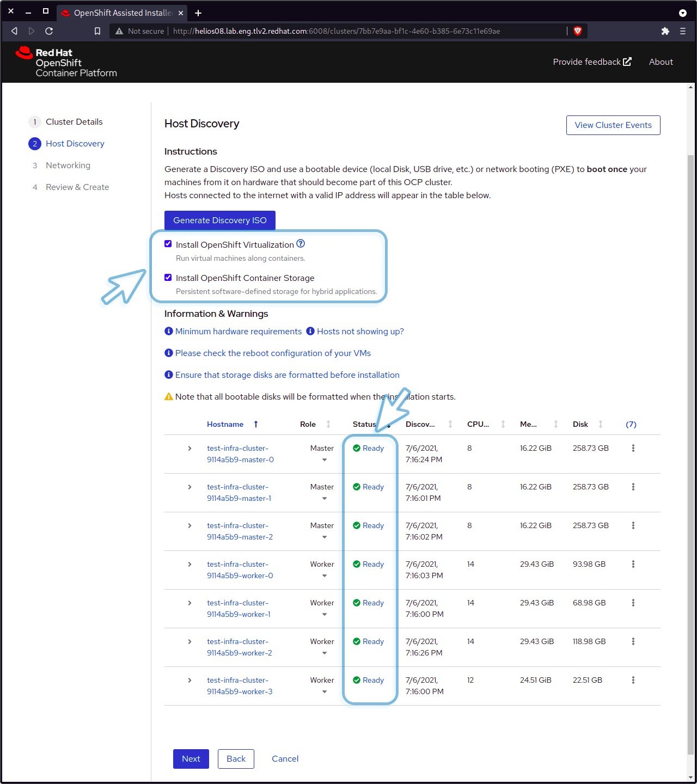Open kebab menu for host master-0
Image resolution: width=697 pixels, height=784 pixels.
coord(633,448)
